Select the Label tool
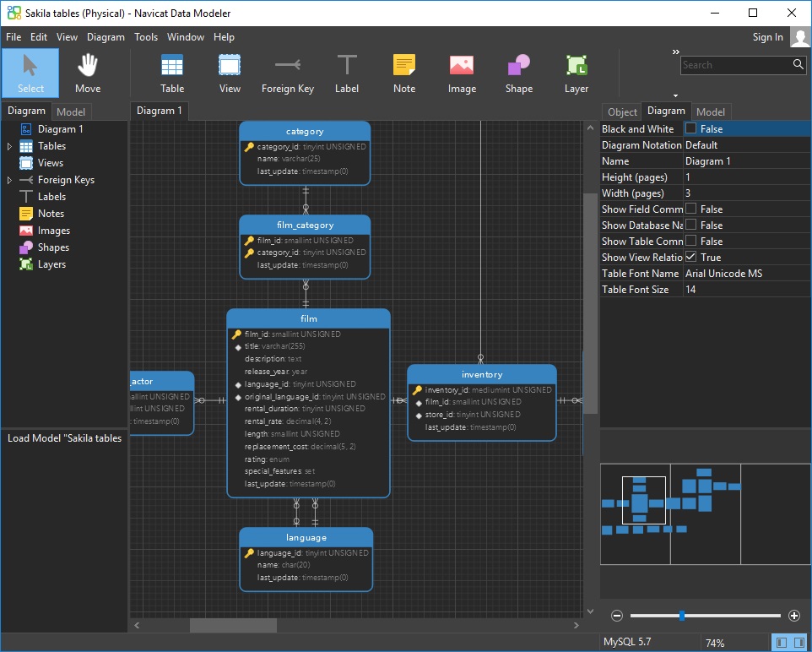 (347, 73)
